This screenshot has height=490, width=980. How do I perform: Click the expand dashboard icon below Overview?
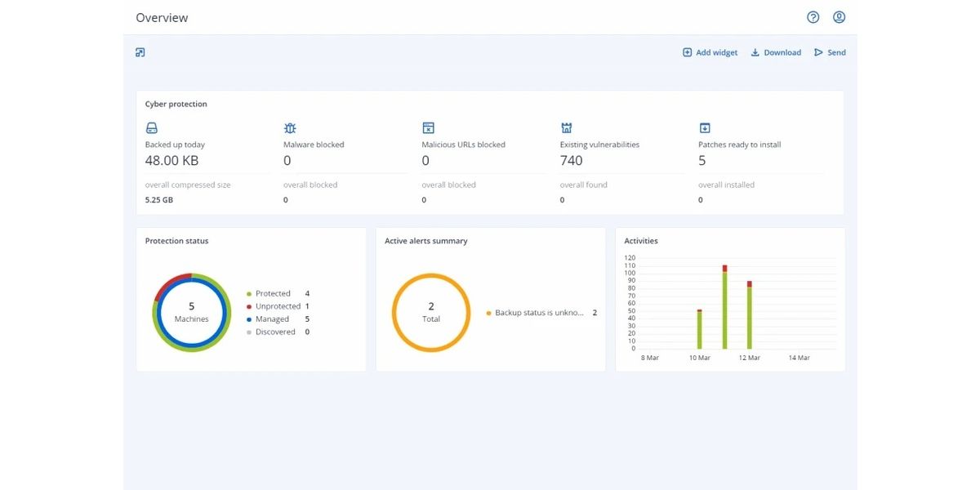click(140, 52)
